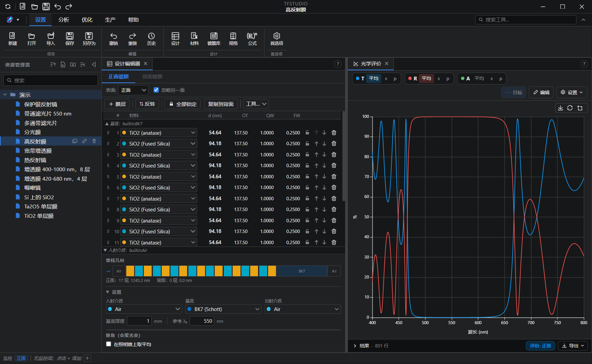Viewport: 592px width, 364px height.
Task: Expand the 结果 801 行 section
Action: tap(371, 346)
